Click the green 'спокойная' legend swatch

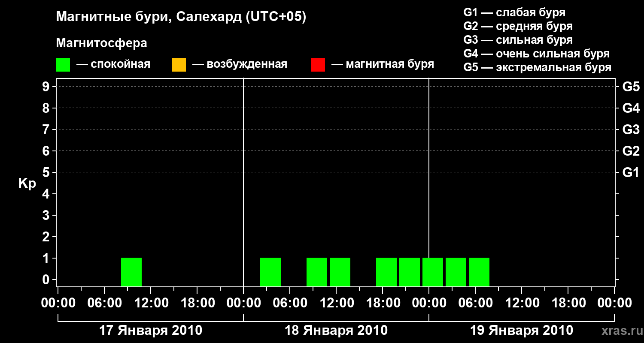(63, 65)
